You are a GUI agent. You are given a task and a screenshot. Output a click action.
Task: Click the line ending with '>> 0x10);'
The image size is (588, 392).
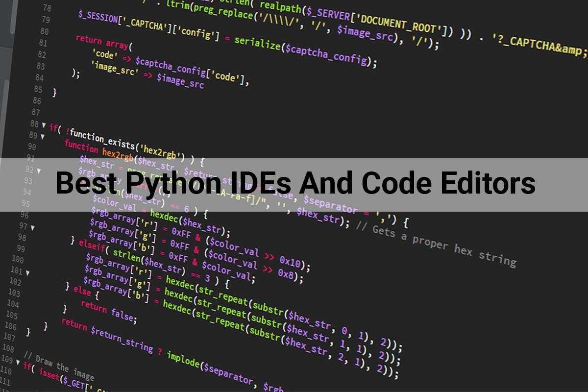pos(200,240)
